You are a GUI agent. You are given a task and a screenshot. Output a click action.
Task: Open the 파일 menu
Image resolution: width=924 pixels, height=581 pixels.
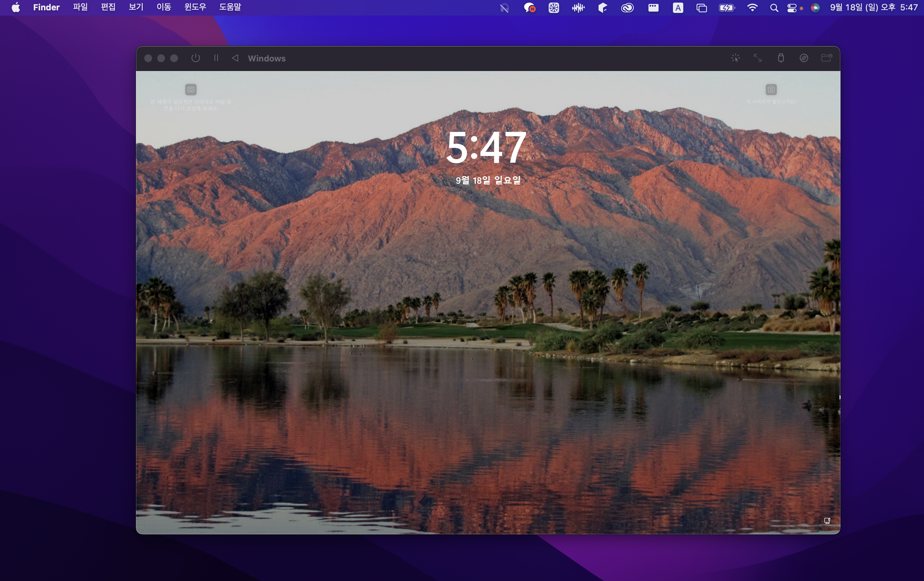click(80, 7)
